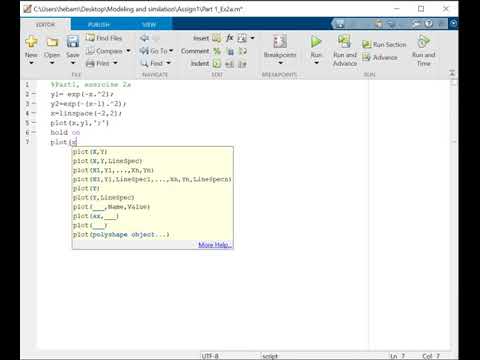Click the quick access Save icon
The height and width of the screenshot is (360, 480).
340,24
